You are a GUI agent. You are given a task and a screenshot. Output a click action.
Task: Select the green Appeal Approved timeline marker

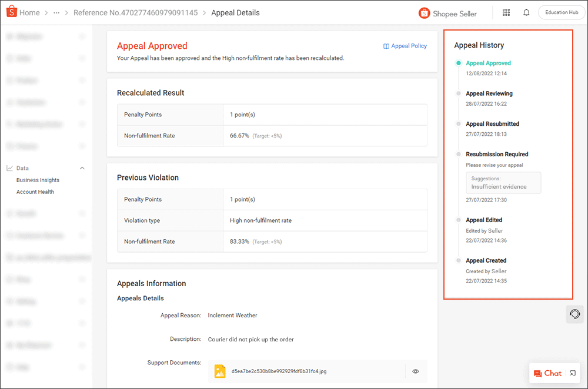pyautogui.click(x=459, y=63)
